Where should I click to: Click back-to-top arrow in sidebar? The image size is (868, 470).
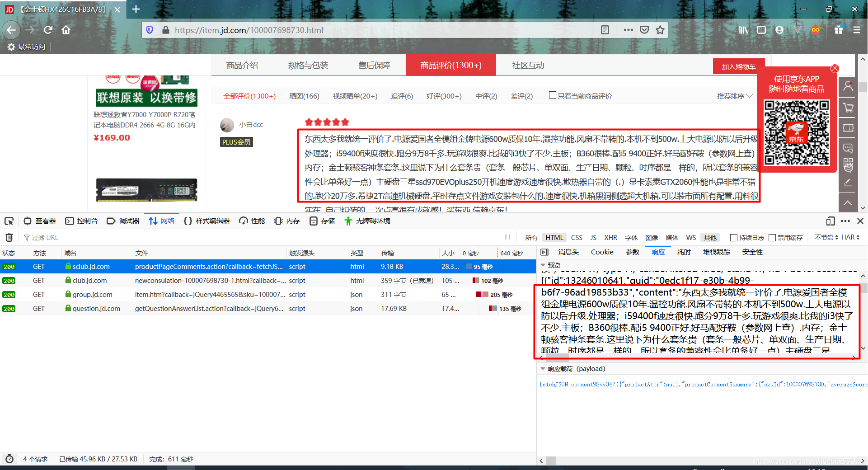(x=848, y=203)
